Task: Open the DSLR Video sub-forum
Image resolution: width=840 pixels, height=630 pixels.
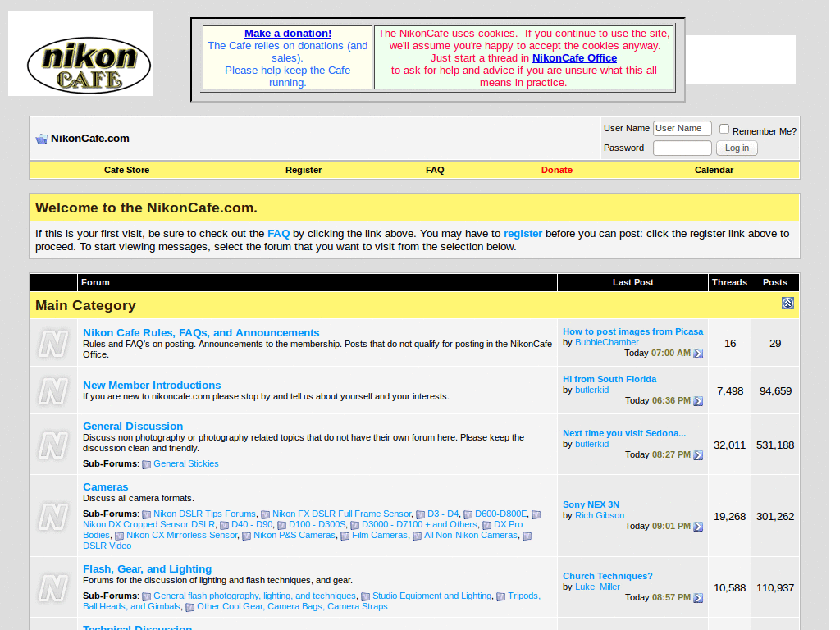Action: [107, 546]
